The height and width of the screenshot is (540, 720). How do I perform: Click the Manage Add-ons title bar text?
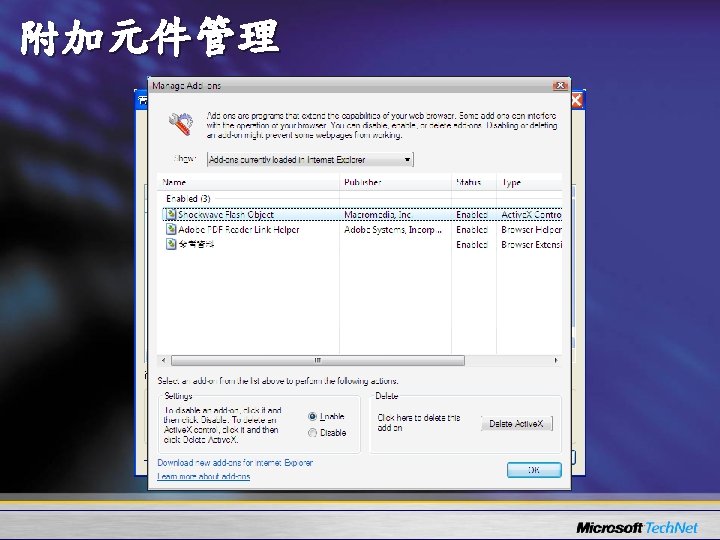coord(186,85)
